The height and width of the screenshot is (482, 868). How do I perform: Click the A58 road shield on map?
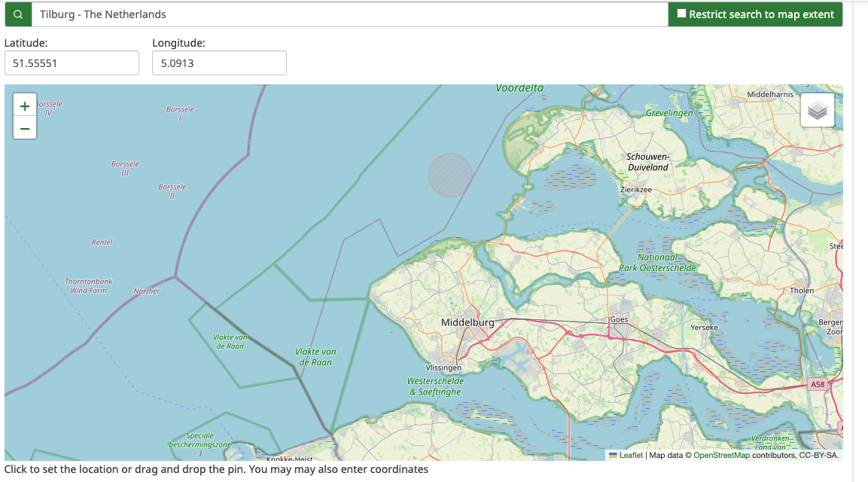coord(818,385)
